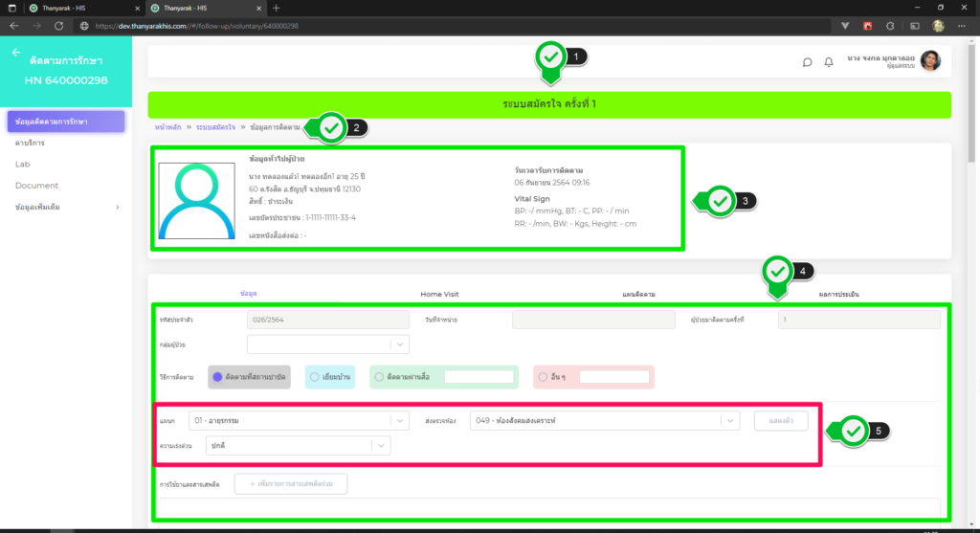Select the ติดตามที่สถานบำบัด radio option

[x=218, y=377]
